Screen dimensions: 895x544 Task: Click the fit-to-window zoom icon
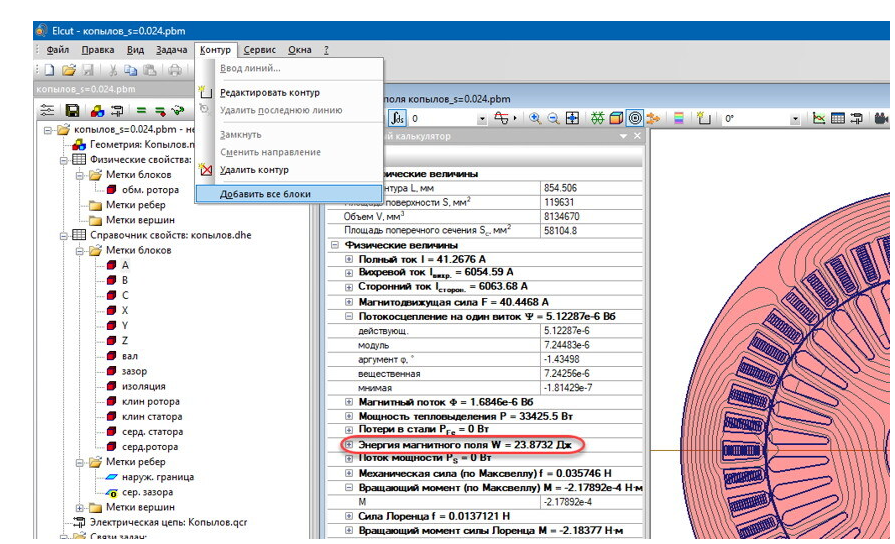(572, 118)
